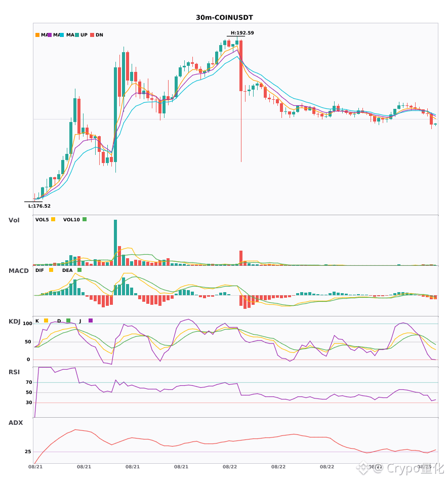Viewport: 448px width, 481px height.
Task: Click the orange MA legend swatch
Action: (x=37, y=35)
